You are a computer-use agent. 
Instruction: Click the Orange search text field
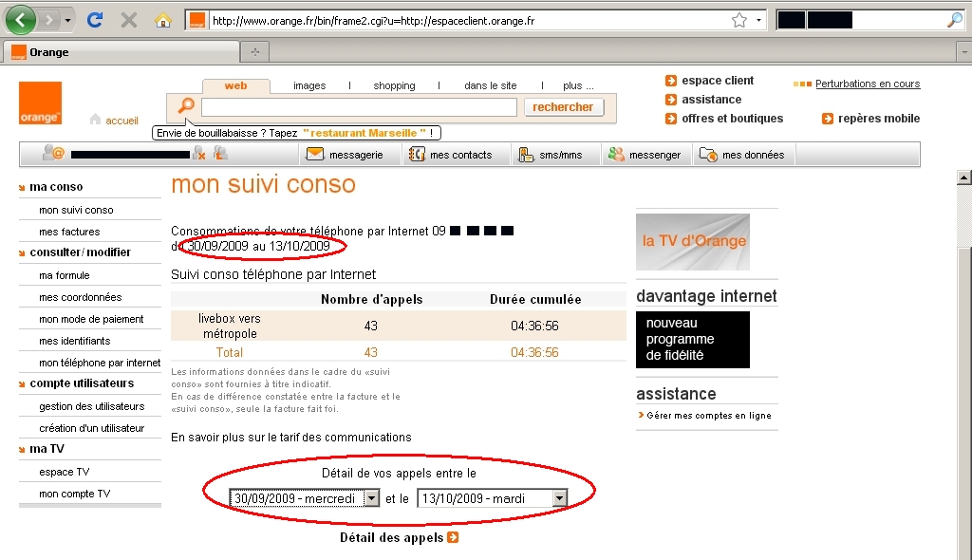[x=359, y=107]
